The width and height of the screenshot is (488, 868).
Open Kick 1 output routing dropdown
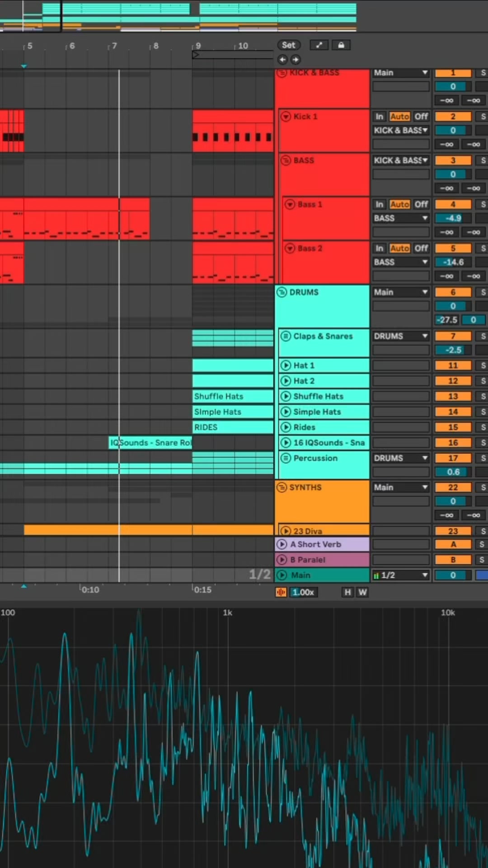[401, 130]
